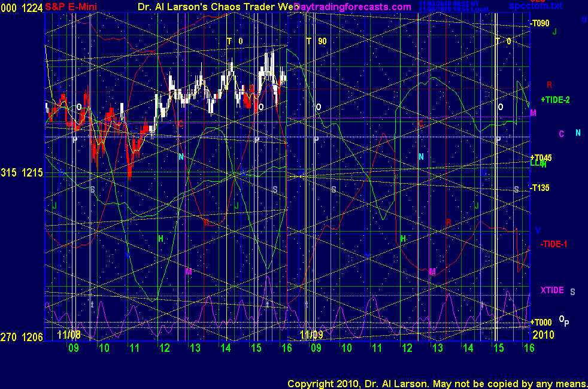The image size is (588, 389).
Task: Select the green "+TIDE-2" legend label
Action: [555, 100]
